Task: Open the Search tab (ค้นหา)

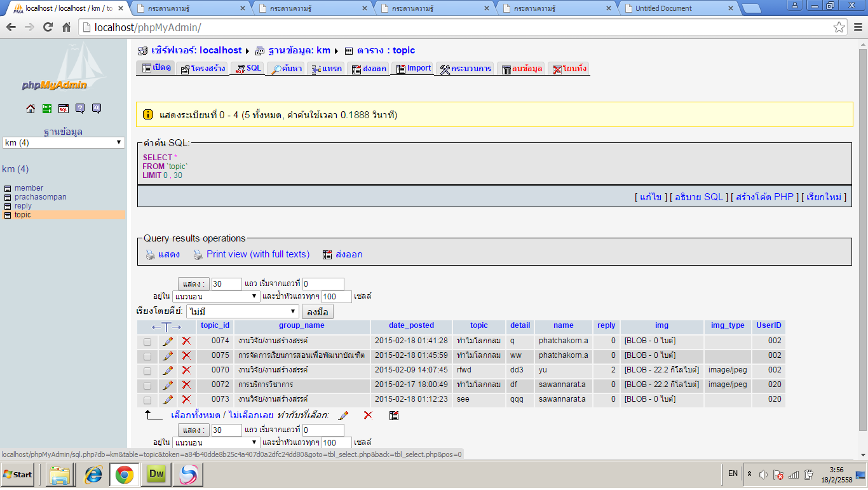Action: click(x=287, y=69)
